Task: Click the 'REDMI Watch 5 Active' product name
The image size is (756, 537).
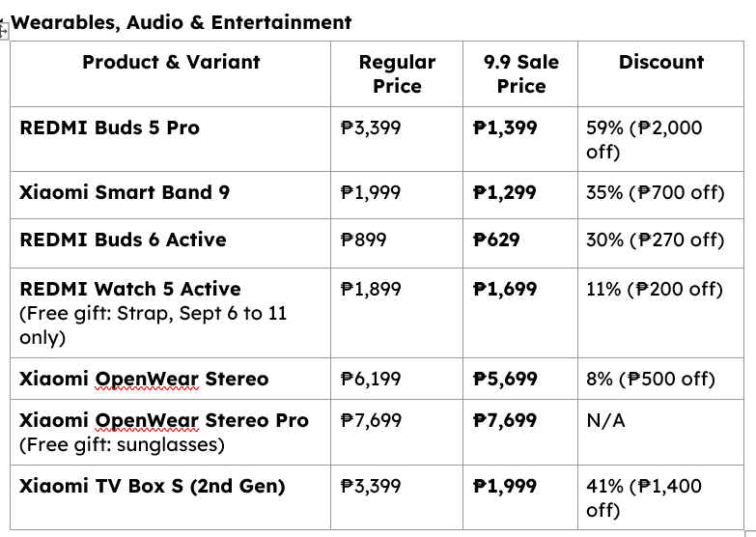Action: tap(129, 289)
